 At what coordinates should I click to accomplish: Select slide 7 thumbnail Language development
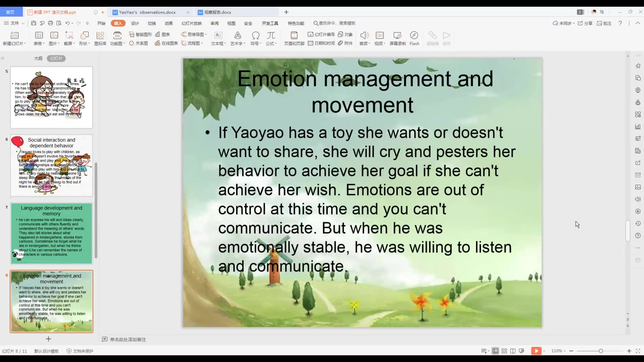click(x=51, y=233)
